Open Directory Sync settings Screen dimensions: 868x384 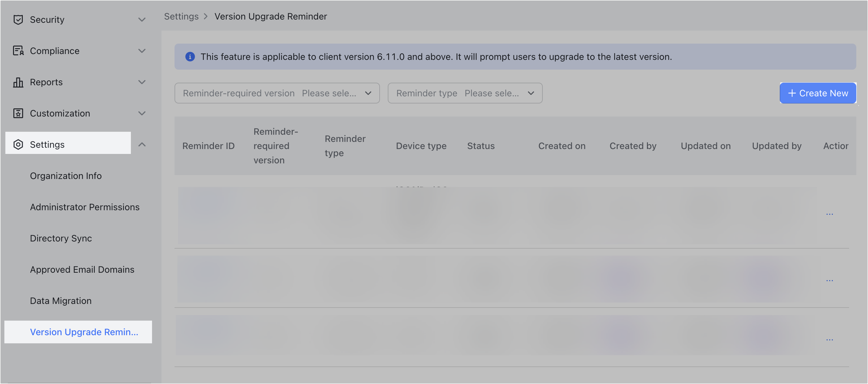coord(61,238)
